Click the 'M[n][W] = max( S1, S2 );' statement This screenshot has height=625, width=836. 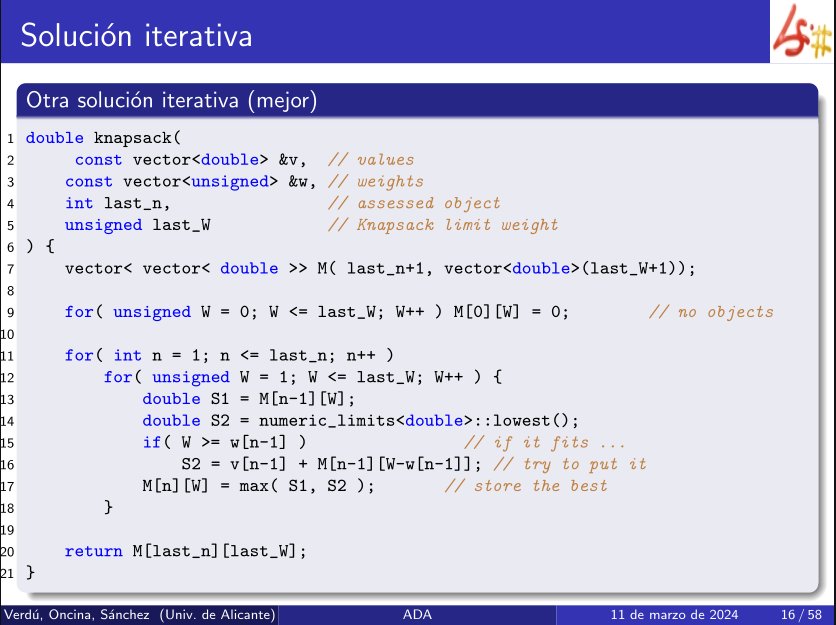tap(258, 486)
